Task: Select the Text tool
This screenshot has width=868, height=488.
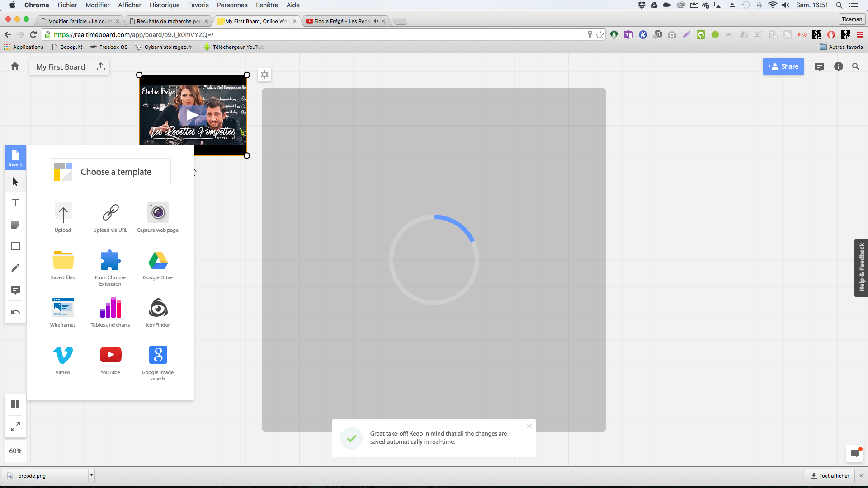Action: pos(15,203)
